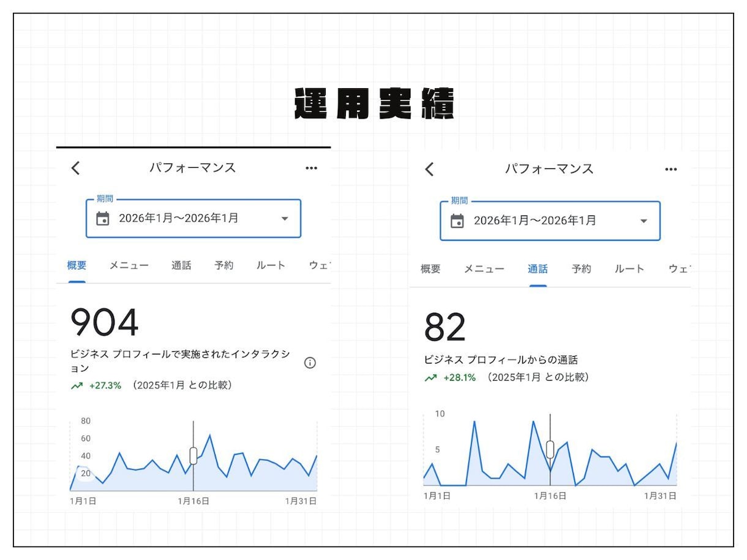The height and width of the screenshot is (560, 747).
Task: Select 概要 tab in right panel
Action: tap(430, 269)
